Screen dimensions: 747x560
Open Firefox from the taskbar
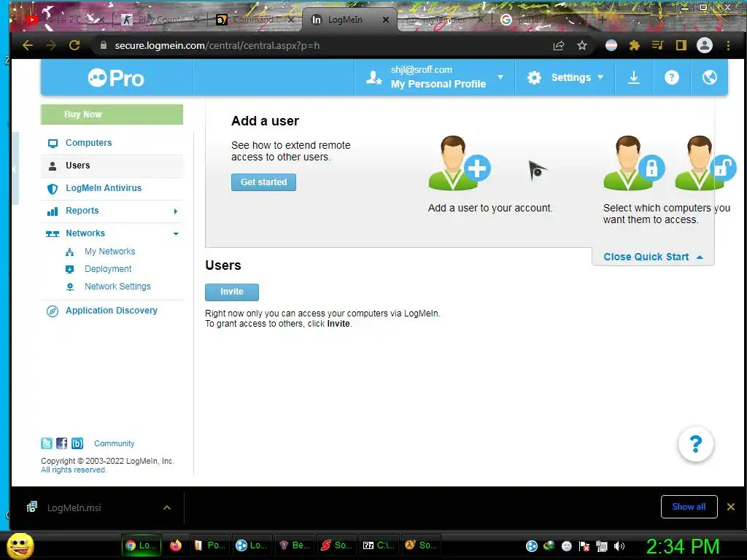coord(176,545)
